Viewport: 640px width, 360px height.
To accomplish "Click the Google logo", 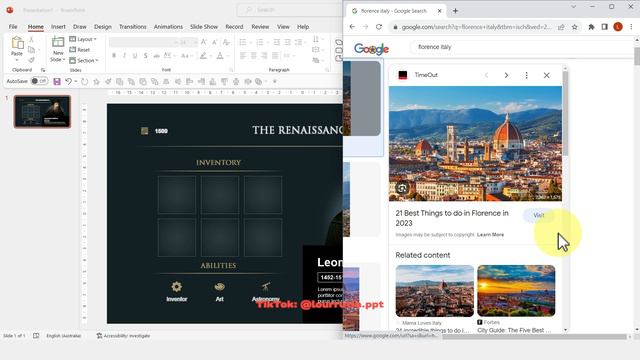I will click(371, 49).
